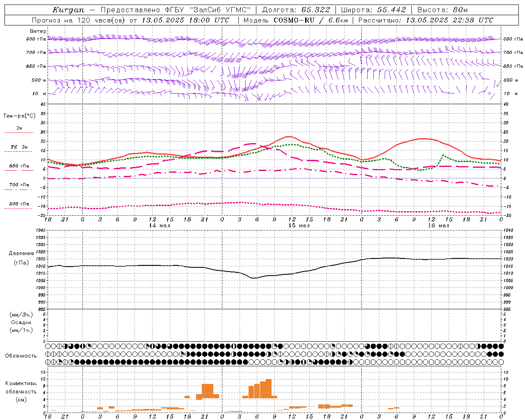Screen dimensions: 525x420
Task: Click the Td 2м dew point legend entry
Action: (x=19, y=147)
